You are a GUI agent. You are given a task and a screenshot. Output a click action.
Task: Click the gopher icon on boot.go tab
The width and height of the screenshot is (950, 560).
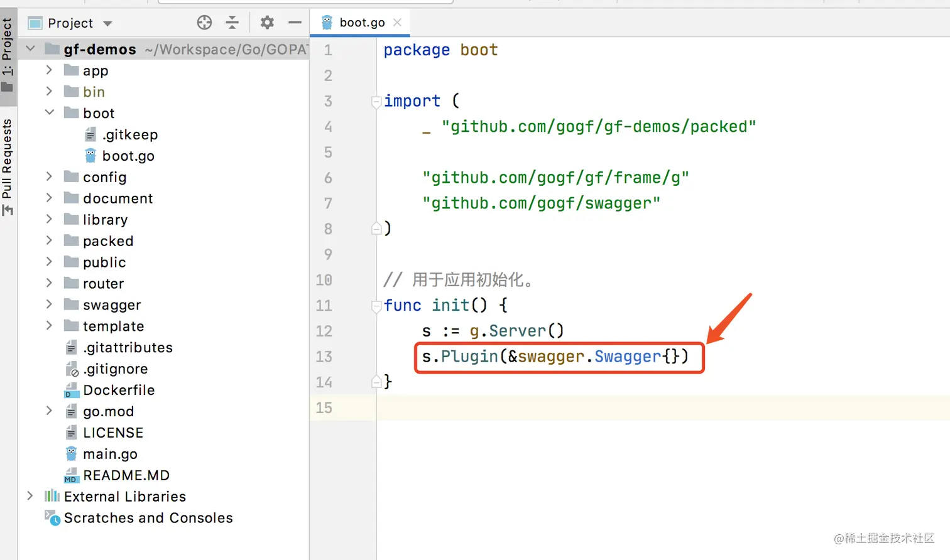pyautogui.click(x=327, y=23)
